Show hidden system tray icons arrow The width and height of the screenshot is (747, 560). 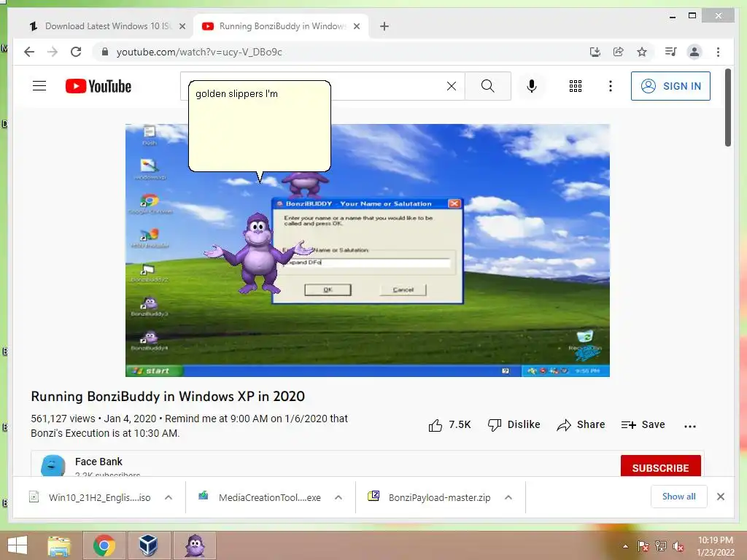click(625, 546)
